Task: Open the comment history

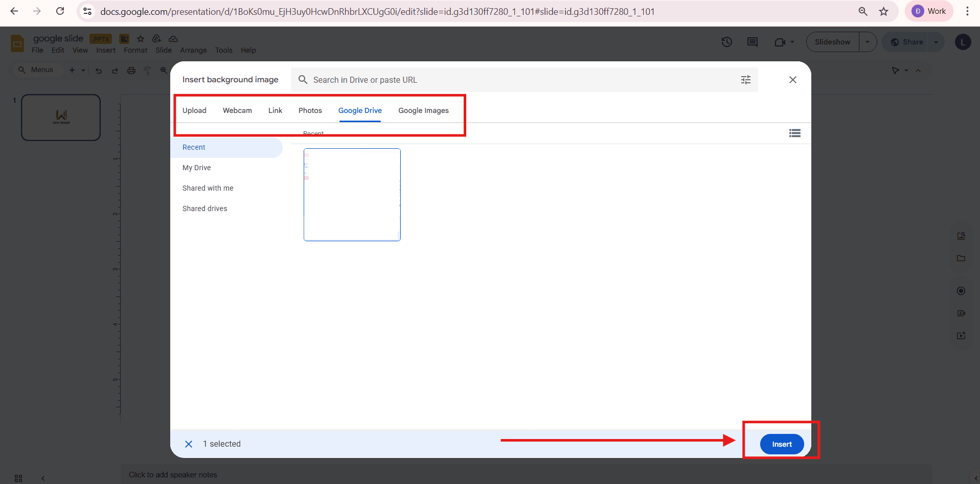Action: pyautogui.click(x=752, y=42)
